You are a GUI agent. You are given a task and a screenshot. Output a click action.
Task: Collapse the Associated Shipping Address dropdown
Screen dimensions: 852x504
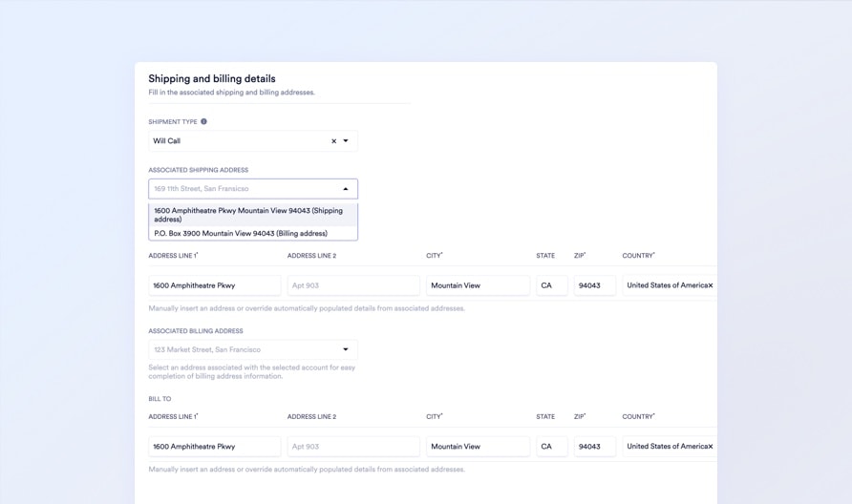[x=346, y=189]
